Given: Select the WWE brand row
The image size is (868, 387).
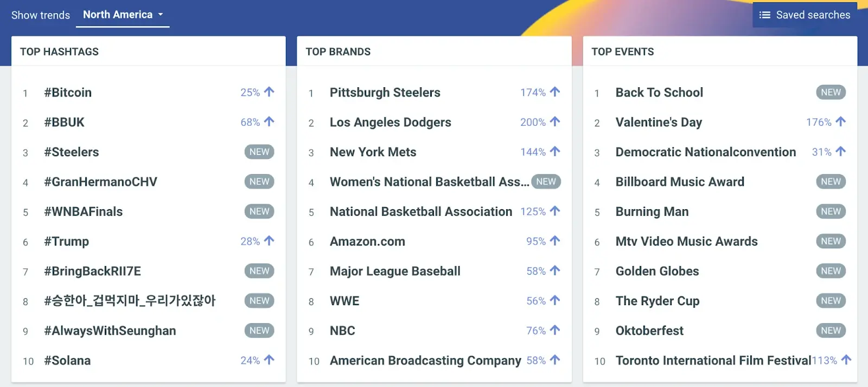Looking at the screenshot, I should pos(344,301).
